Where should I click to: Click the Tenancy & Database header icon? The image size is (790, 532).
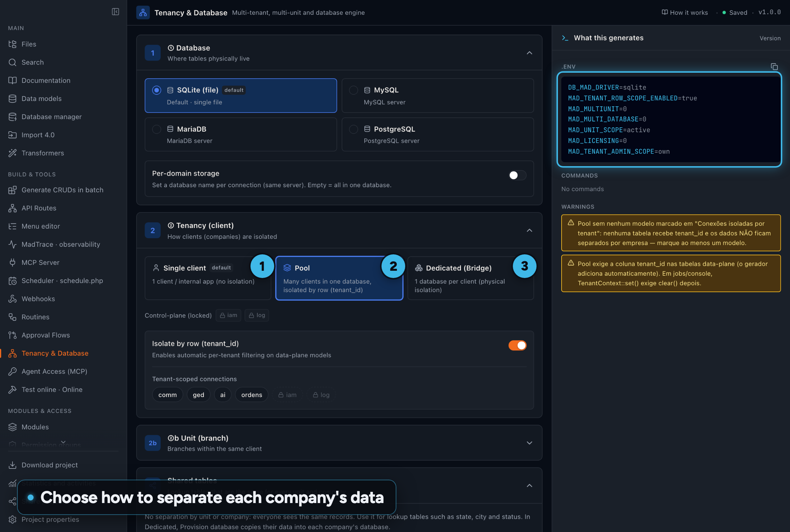[x=143, y=13]
